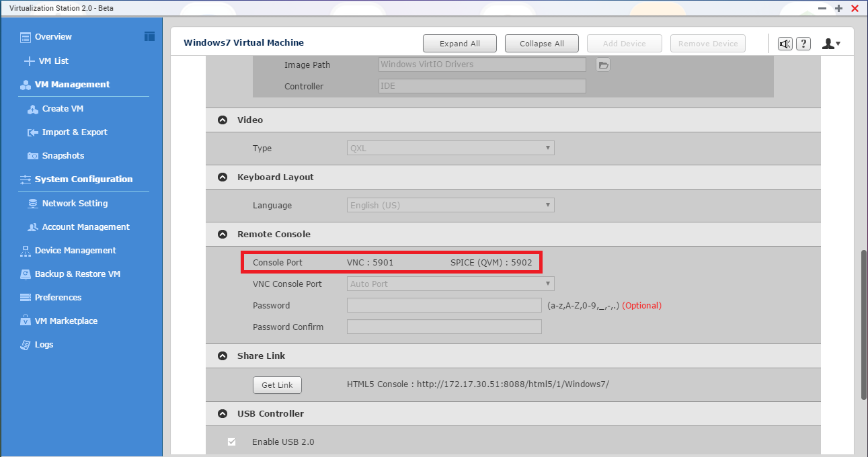Open Account Management page
This screenshot has width=868, height=457.
(85, 226)
